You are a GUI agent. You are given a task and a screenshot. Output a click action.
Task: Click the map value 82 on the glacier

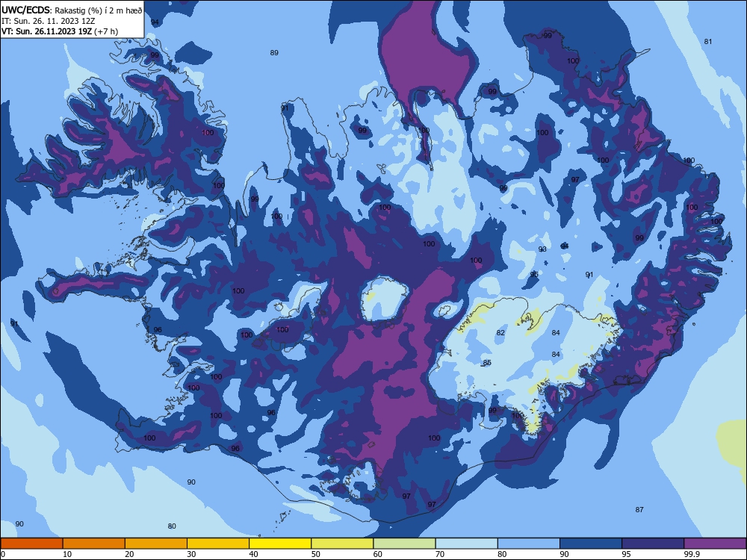pos(500,332)
